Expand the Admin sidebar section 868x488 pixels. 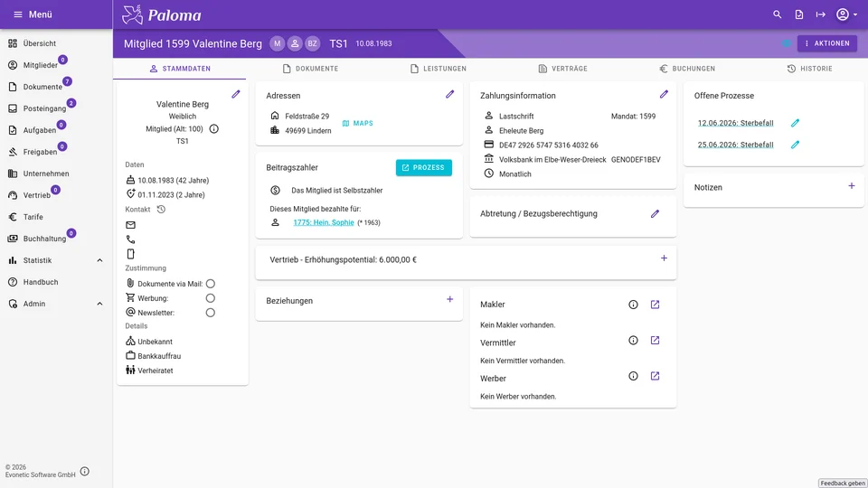(56, 304)
